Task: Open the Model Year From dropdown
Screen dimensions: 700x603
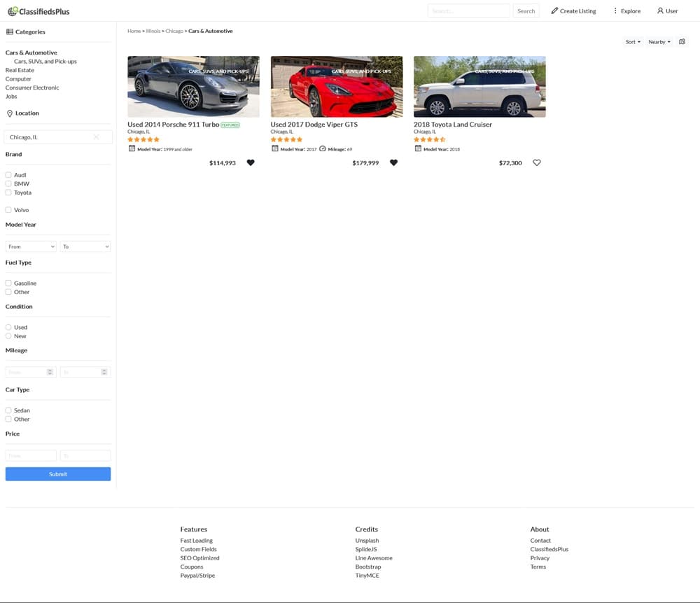Action: click(31, 247)
